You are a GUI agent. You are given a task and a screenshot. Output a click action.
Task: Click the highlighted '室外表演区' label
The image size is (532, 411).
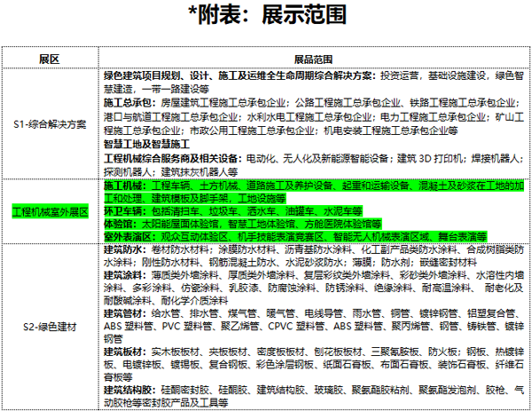pyautogui.click(x=128, y=238)
